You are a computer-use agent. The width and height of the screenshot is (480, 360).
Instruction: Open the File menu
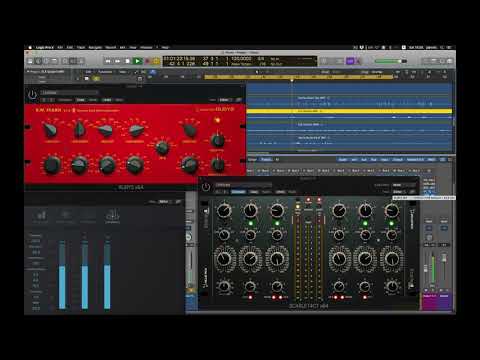(60, 47)
